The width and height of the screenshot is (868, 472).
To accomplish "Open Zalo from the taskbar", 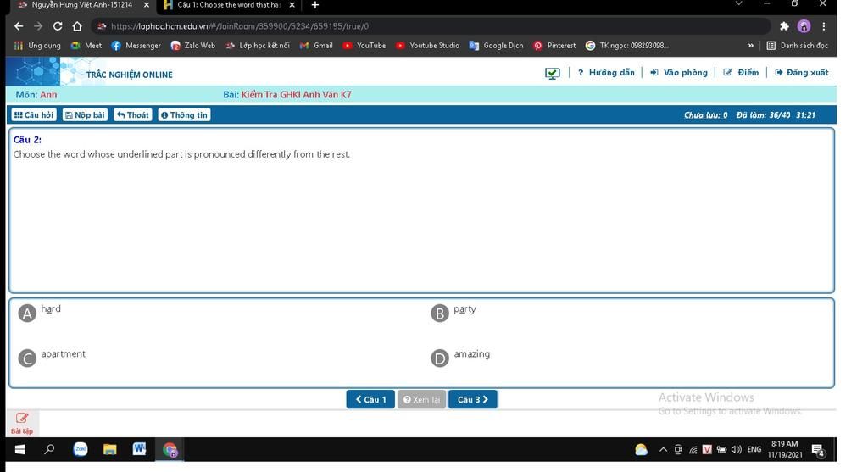I will click(x=81, y=449).
